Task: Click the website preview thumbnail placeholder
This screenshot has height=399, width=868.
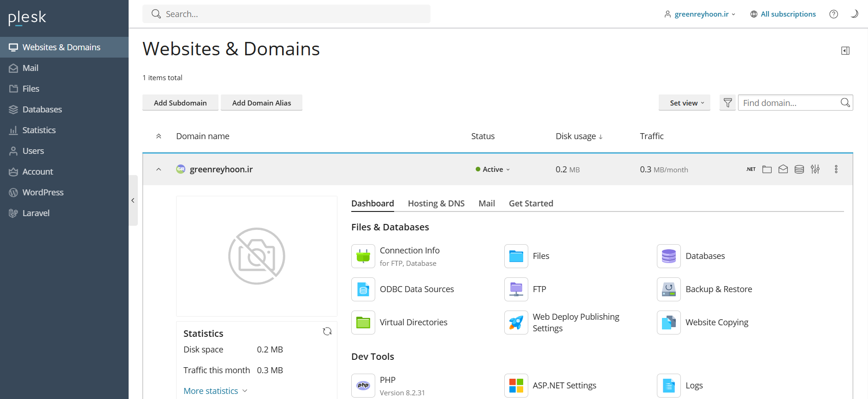Action: pyautogui.click(x=257, y=256)
